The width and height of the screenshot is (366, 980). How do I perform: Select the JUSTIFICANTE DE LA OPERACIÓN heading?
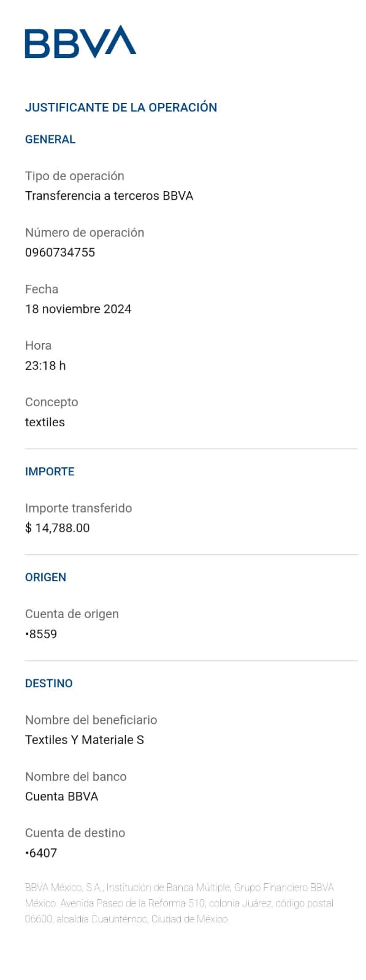point(121,107)
